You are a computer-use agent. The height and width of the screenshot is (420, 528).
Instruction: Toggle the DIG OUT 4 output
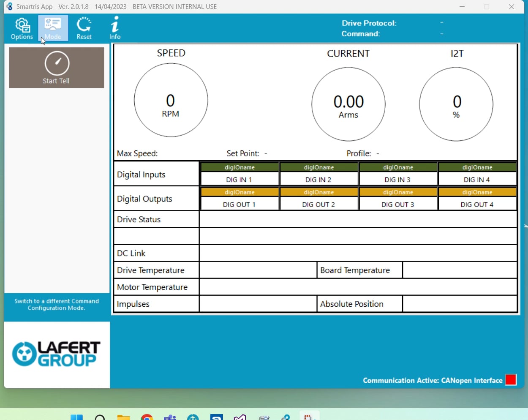(x=477, y=204)
